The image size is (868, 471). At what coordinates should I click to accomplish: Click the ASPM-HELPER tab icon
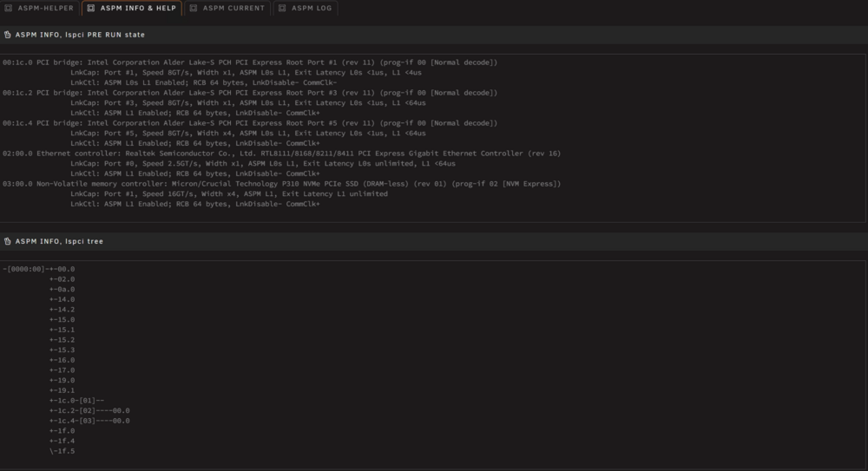(x=9, y=9)
